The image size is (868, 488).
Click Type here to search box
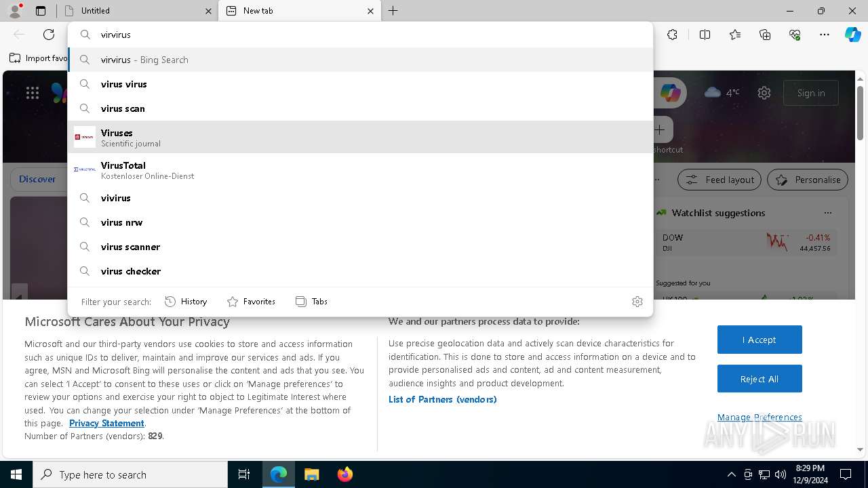(x=130, y=474)
